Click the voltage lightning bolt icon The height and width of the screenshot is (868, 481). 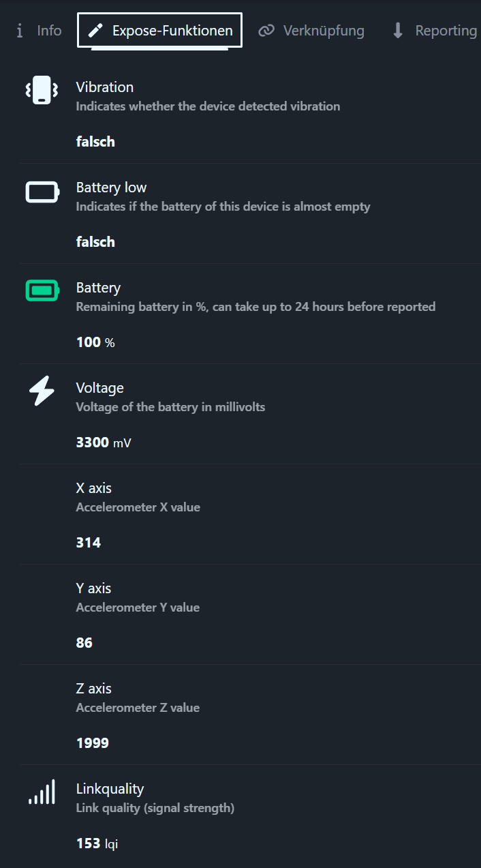click(42, 392)
